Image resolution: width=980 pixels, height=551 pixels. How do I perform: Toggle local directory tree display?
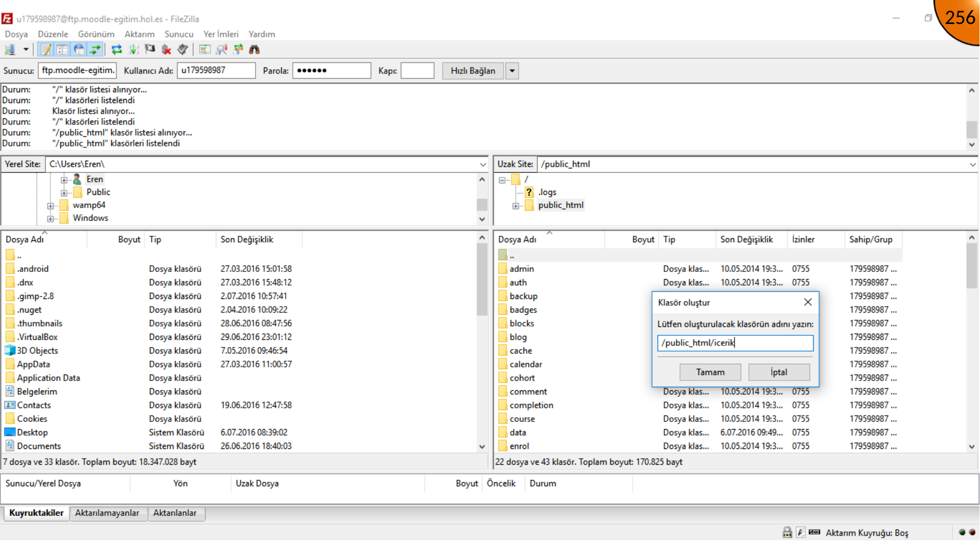62,49
